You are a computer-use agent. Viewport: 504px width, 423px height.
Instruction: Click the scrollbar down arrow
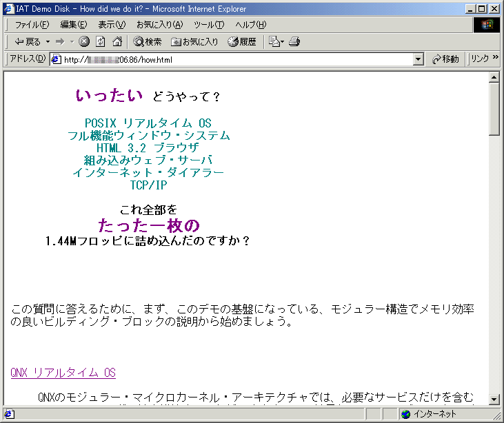[x=494, y=400]
